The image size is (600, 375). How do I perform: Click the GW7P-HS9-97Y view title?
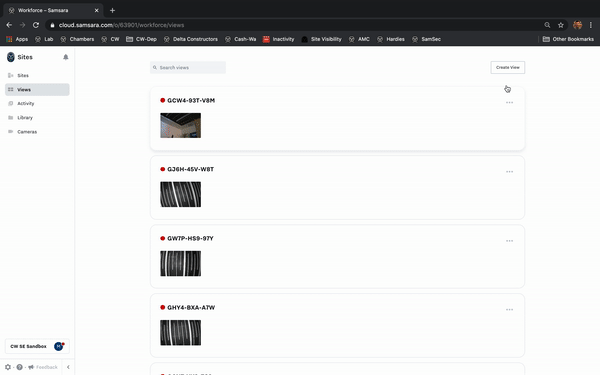point(190,238)
